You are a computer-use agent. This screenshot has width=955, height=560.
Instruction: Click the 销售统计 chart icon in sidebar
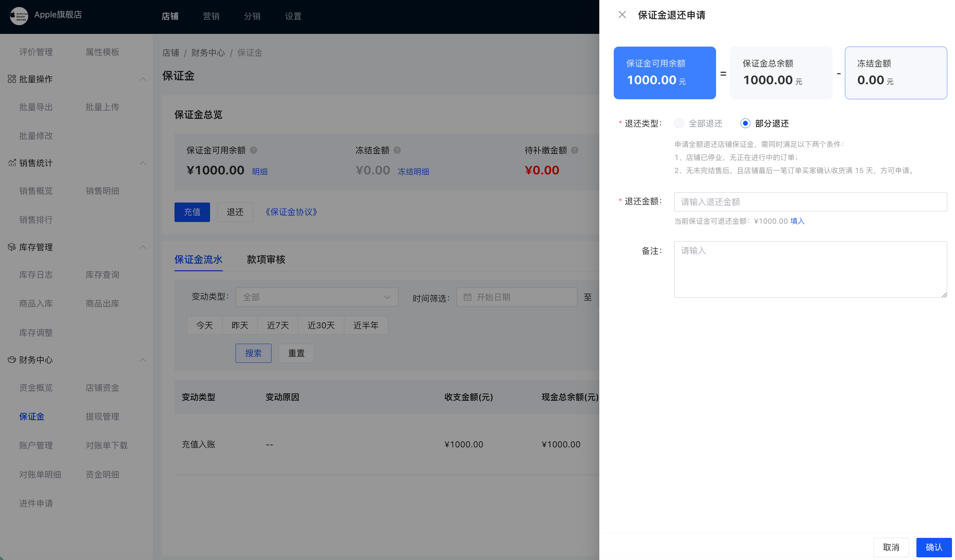point(12,163)
